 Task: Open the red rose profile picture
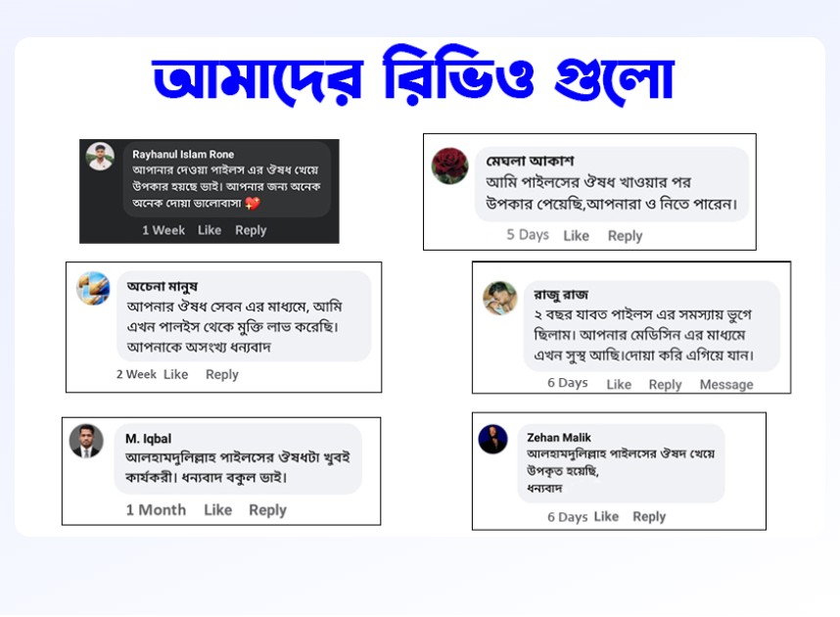click(450, 166)
